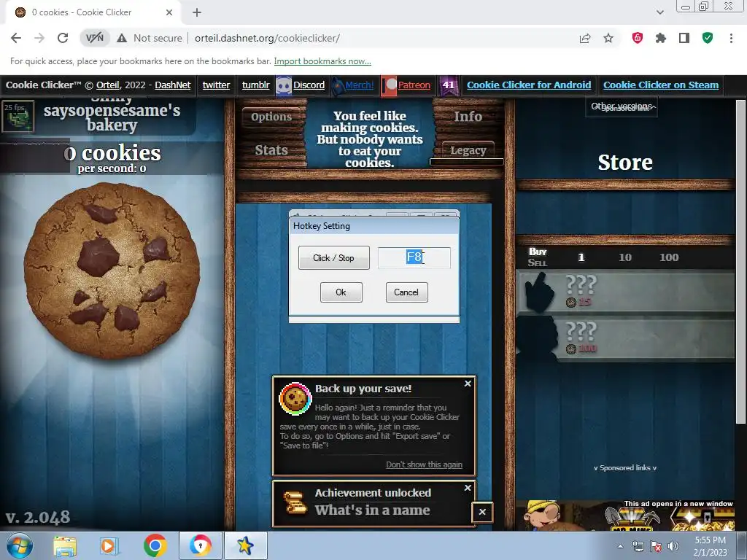The width and height of the screenshot is (747, 560).
Task: Select buy amount 10 in store
Action: [625, 257]
